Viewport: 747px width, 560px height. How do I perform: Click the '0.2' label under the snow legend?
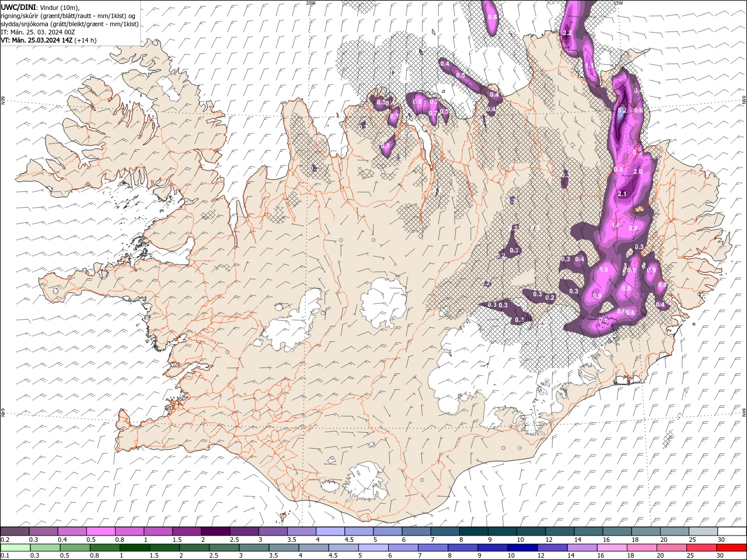click(x=4, y=540)
